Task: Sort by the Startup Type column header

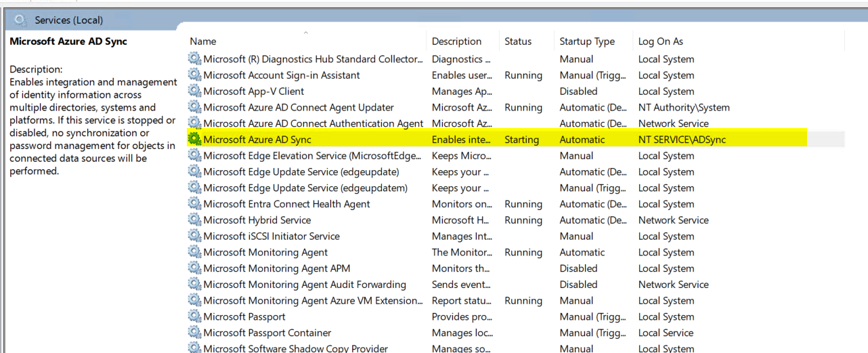Action: 587,41
